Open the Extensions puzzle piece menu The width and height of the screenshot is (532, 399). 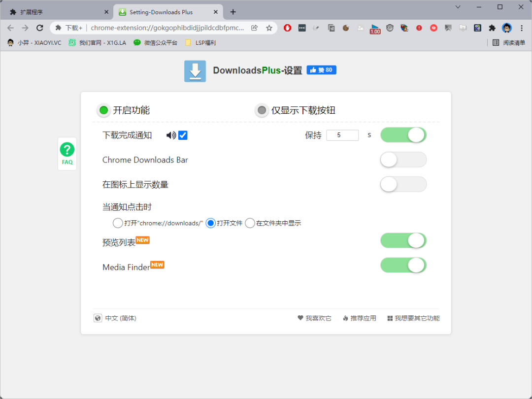492,28
